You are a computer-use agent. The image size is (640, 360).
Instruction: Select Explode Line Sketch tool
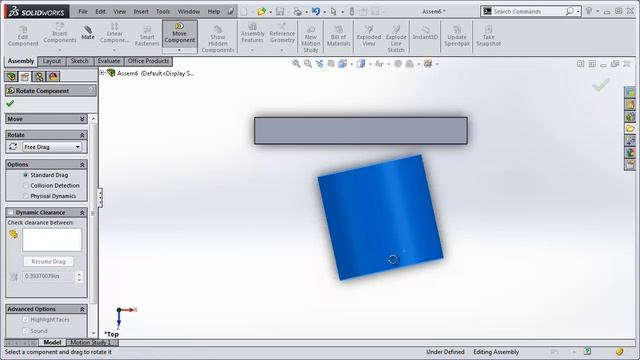[396, 38]
